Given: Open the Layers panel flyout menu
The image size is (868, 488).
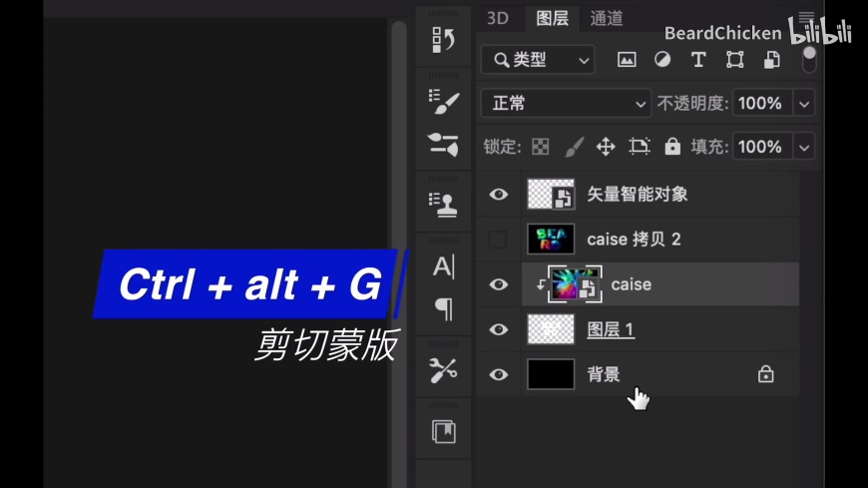Looking at the screenshot, I should click(806, 16).
